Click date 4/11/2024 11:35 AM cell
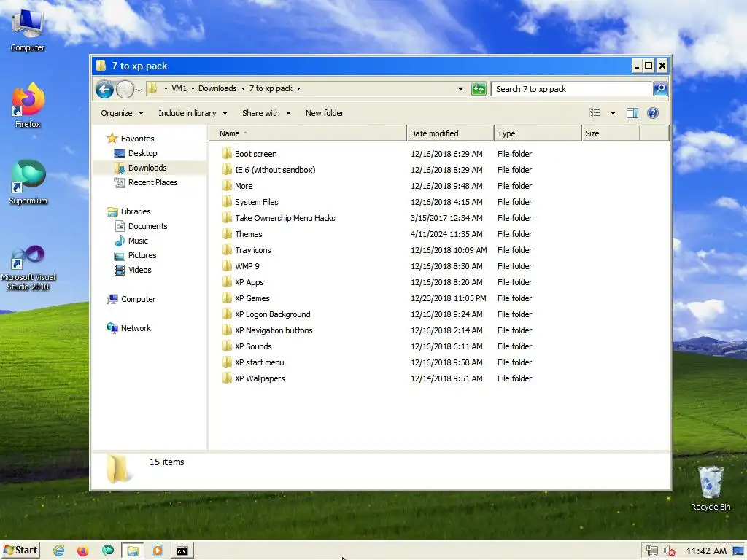This screenshot has width=747, height=560. click(446, 234)
